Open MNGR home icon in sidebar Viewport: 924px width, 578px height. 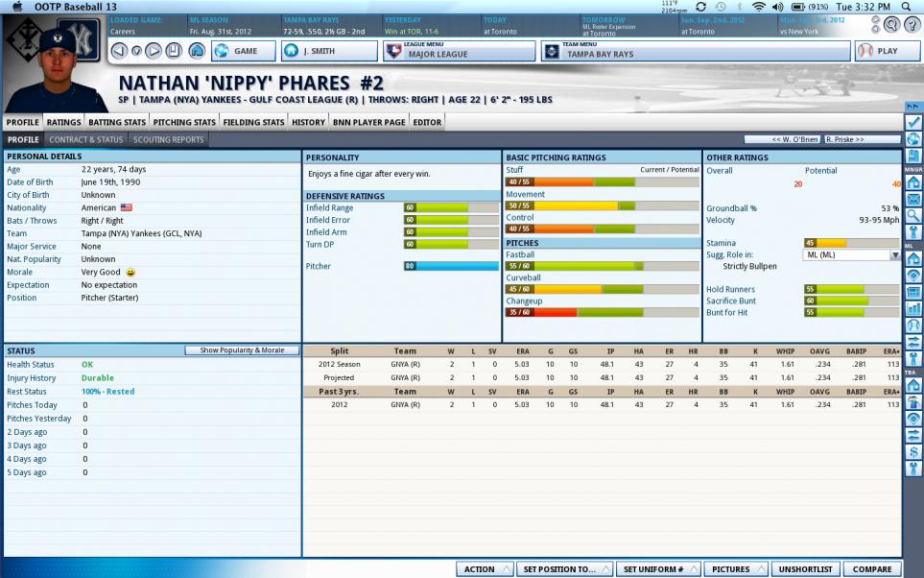tap(913, 181)
